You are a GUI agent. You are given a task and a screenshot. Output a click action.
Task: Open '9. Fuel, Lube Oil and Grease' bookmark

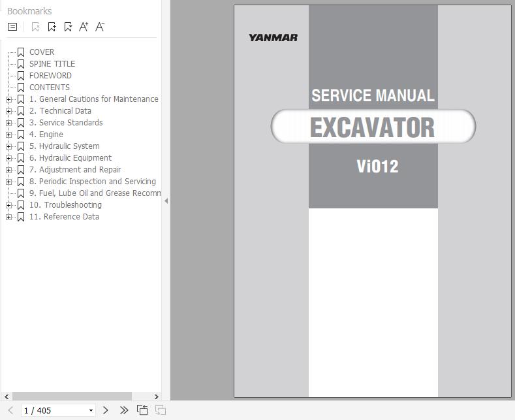click(95, 193)
